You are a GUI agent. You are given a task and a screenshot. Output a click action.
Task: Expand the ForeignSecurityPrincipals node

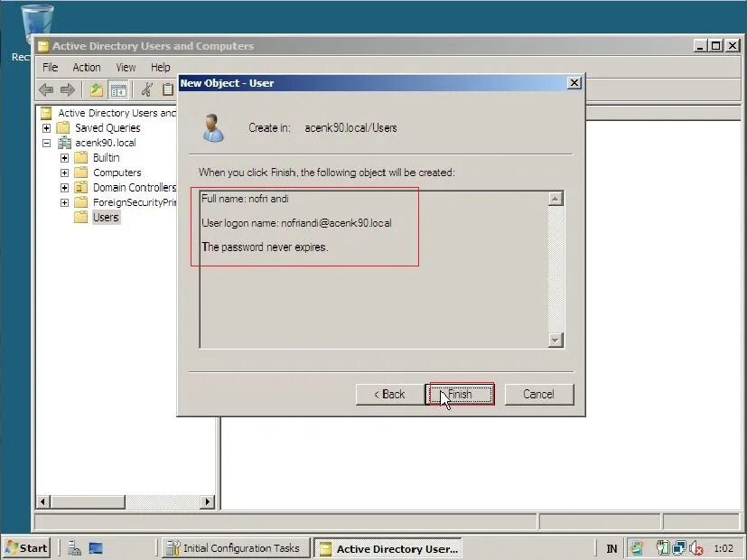coord(64,202)
